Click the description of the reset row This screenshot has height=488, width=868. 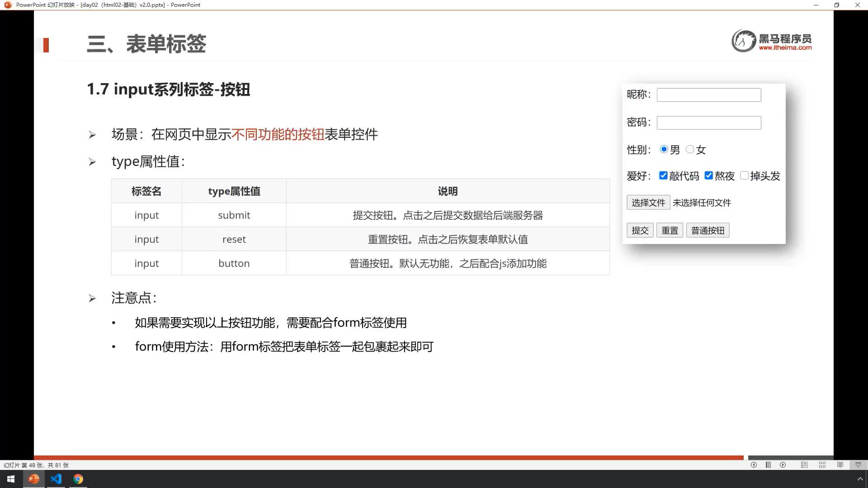tap(448, 239)
